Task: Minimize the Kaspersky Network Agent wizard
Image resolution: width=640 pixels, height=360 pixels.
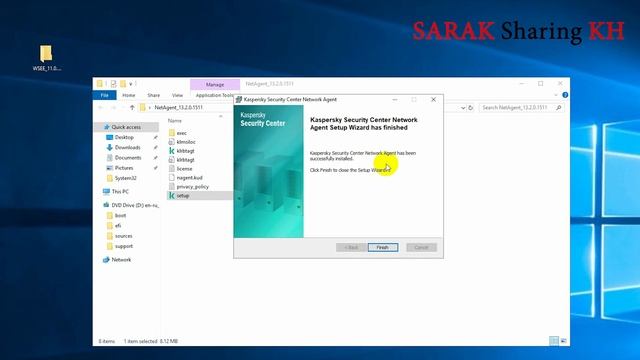Action: click(395, 100)
